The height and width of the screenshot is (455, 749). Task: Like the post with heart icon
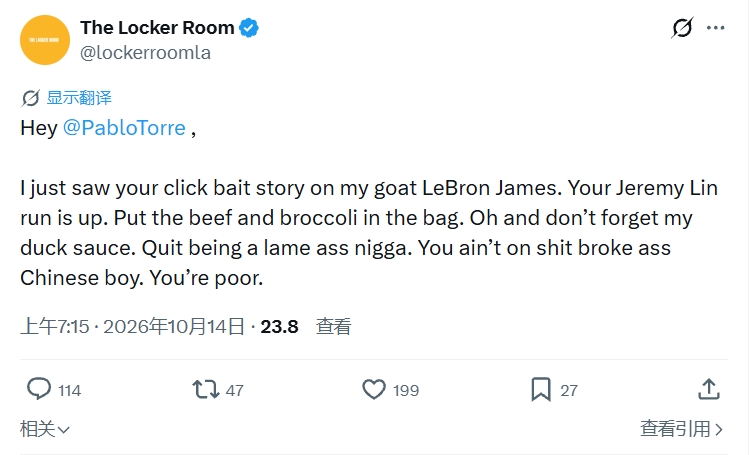click(x=374, y=389)
